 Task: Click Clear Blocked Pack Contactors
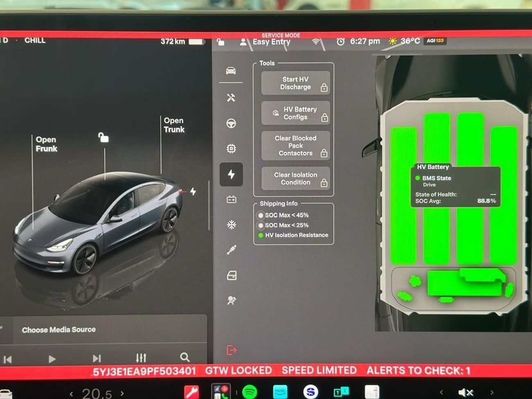click(295, 146)
